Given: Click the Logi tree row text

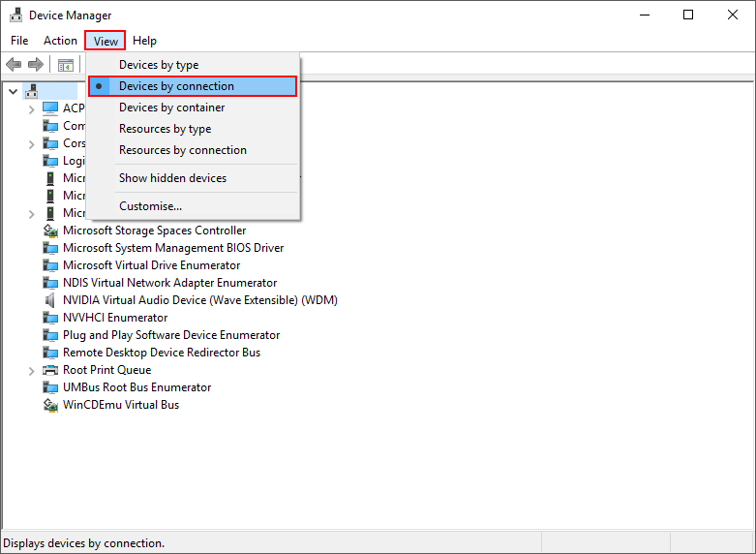Looking at the screenshot, I should tap(75, 161).
